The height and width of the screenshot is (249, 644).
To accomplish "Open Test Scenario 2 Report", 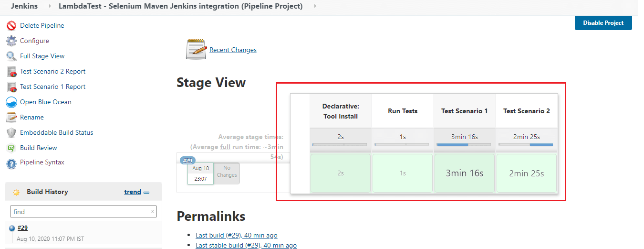I will coord(52,72).
